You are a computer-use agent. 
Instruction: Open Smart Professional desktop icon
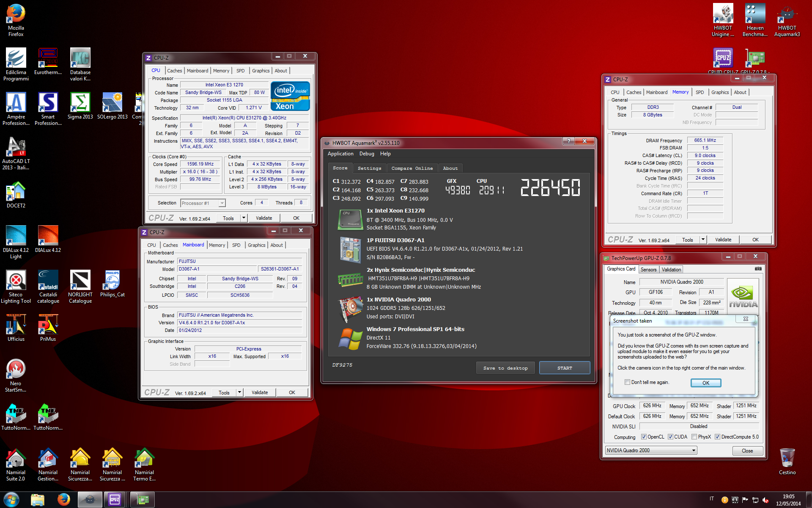pos(48,109)
